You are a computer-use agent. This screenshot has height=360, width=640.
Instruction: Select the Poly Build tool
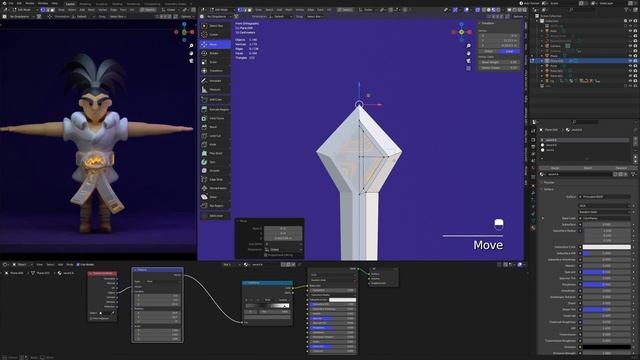pyautogui.click(x=215, y=153)
